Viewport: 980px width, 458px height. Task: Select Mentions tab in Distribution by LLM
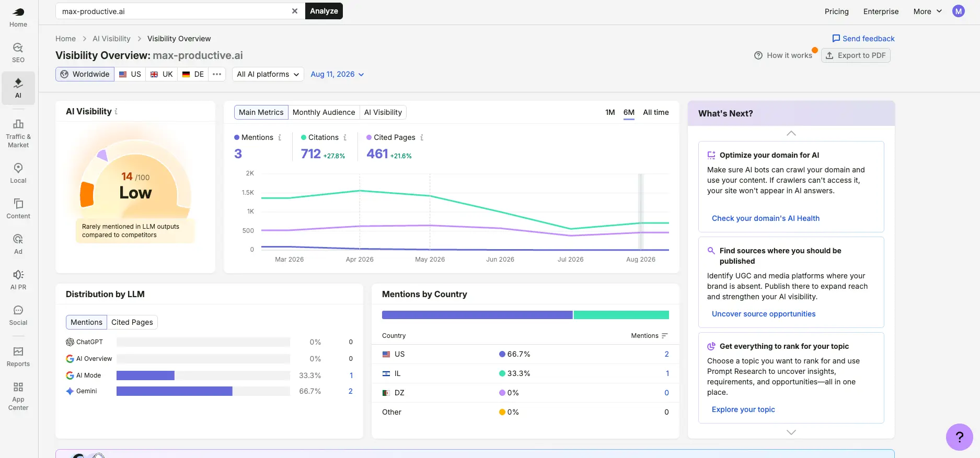coord(87,322)
